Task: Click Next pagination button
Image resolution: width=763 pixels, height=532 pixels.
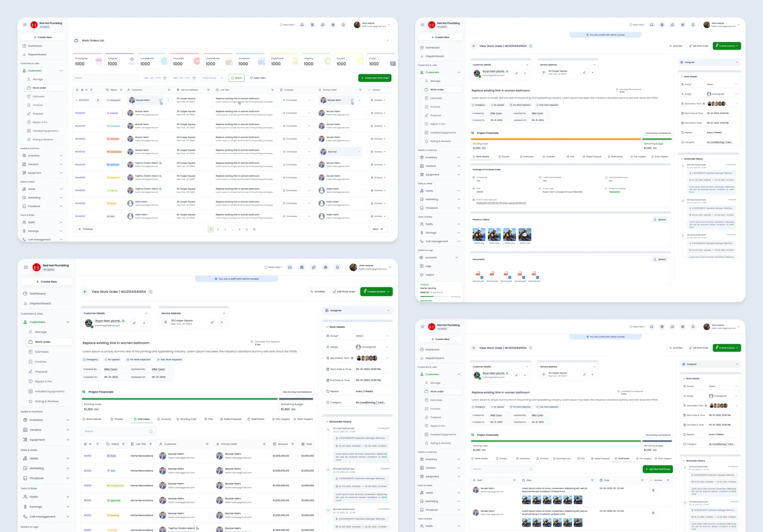Action: (x=378, y=229)
